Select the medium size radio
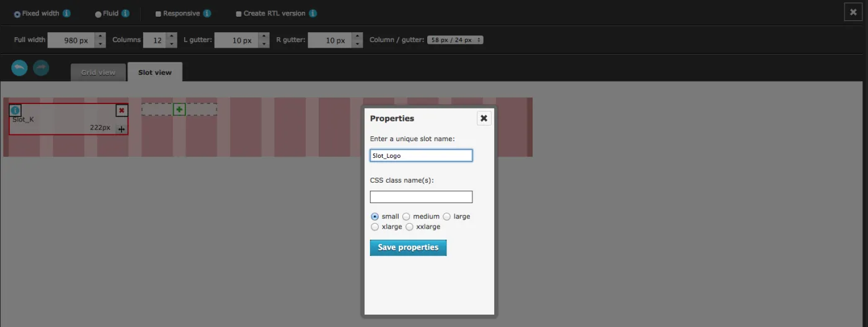This screenshot has width=868, height=327. [406, 217]
